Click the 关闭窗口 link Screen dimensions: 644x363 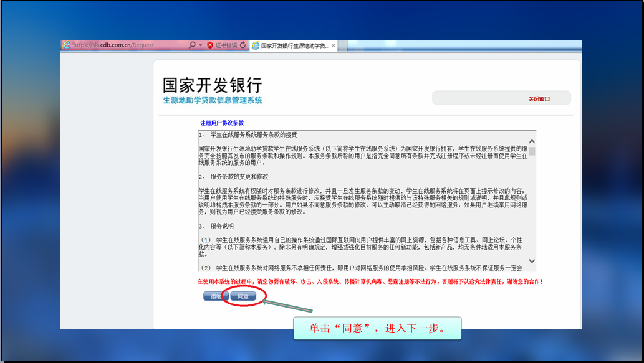[x=539, y=99]
